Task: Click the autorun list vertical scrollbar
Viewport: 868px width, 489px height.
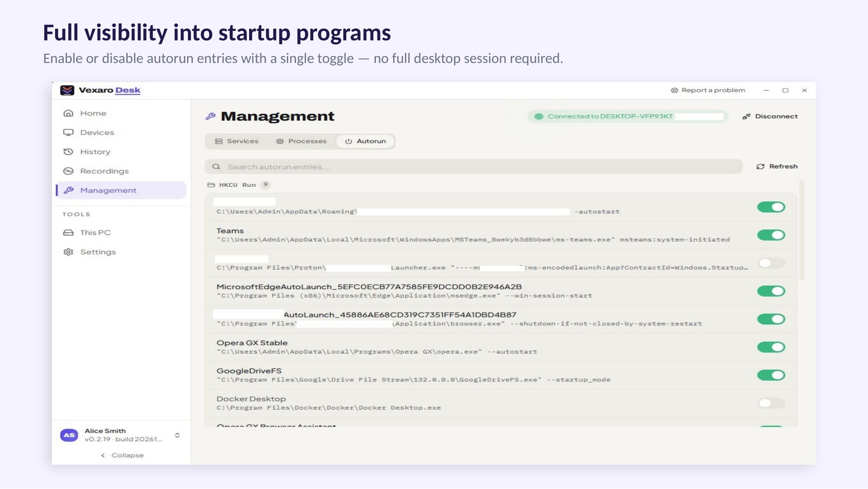Action: pos(802,230)
